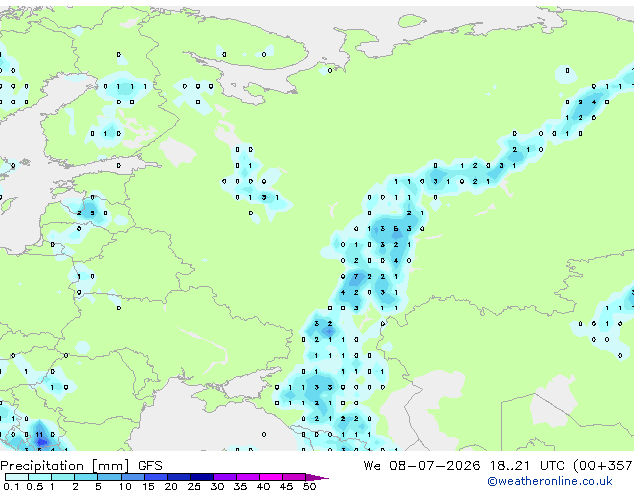Viewport: 634px width, 490px height.
Task: Click the '11' precipitation value on the map
Action: coord(39,435)
